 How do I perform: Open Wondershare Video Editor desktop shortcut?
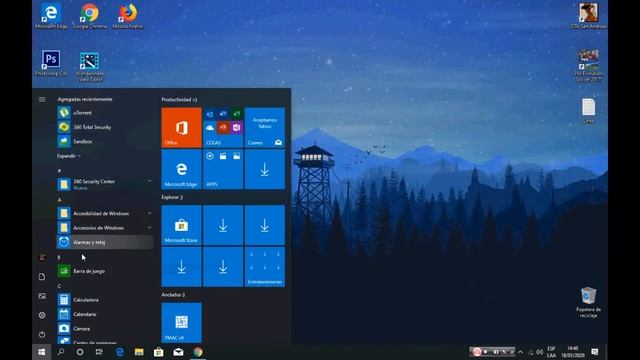[89, 67]
